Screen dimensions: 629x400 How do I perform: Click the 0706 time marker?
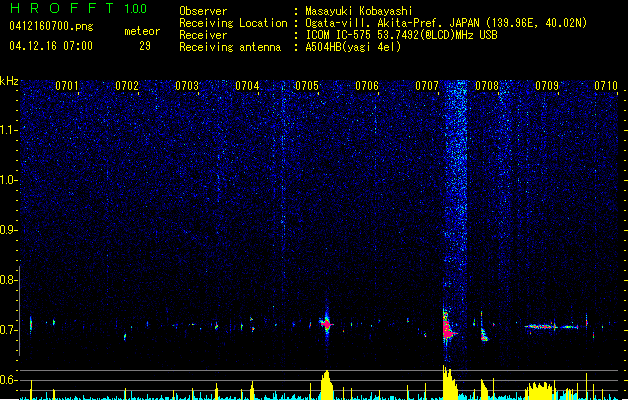coord(367,86)
